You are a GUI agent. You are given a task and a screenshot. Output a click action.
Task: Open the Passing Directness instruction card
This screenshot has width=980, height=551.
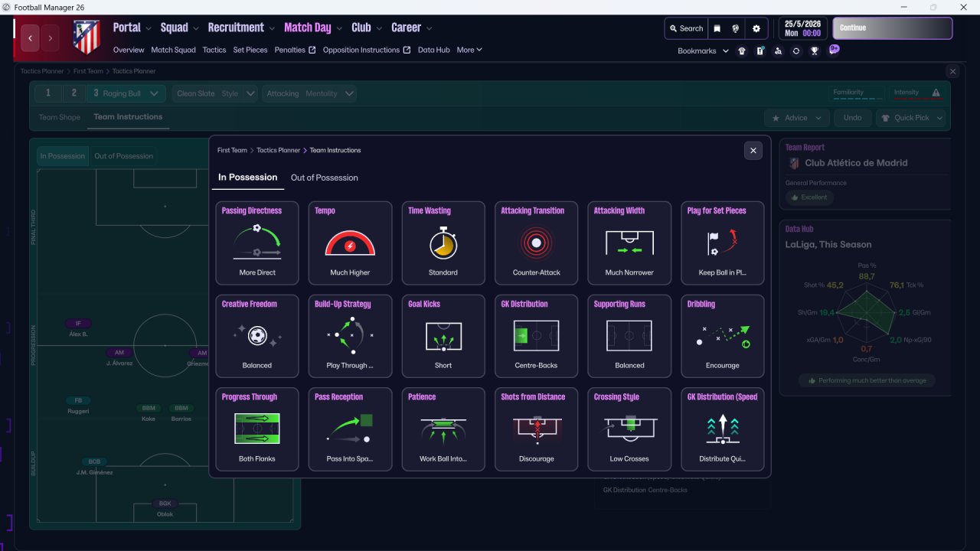(x=257, y=243)
